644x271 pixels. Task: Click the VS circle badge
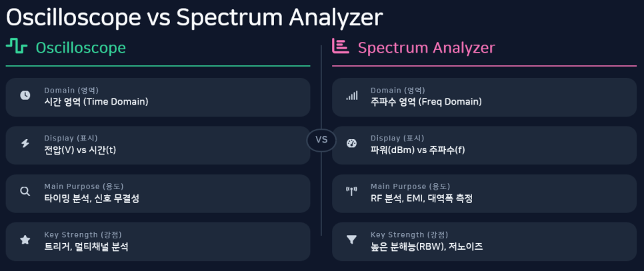(321, 140)
